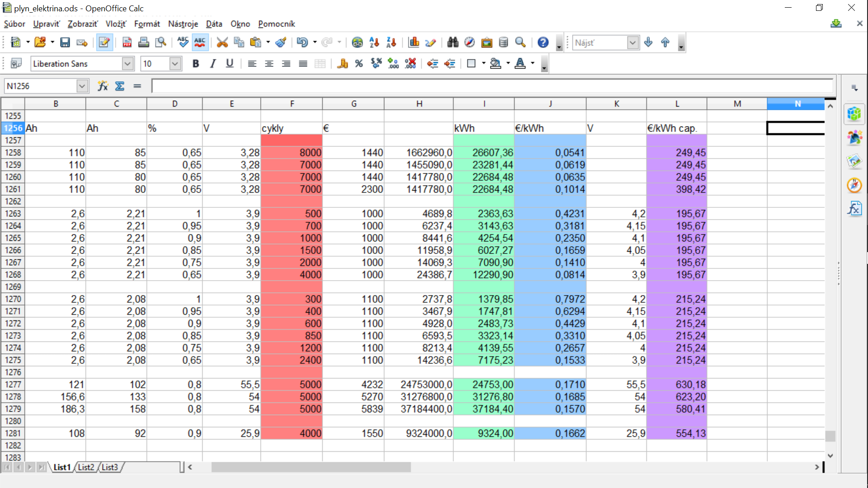Click the Function Wizard icon
The width and height of the screenshot is (868, 488).
103,86
